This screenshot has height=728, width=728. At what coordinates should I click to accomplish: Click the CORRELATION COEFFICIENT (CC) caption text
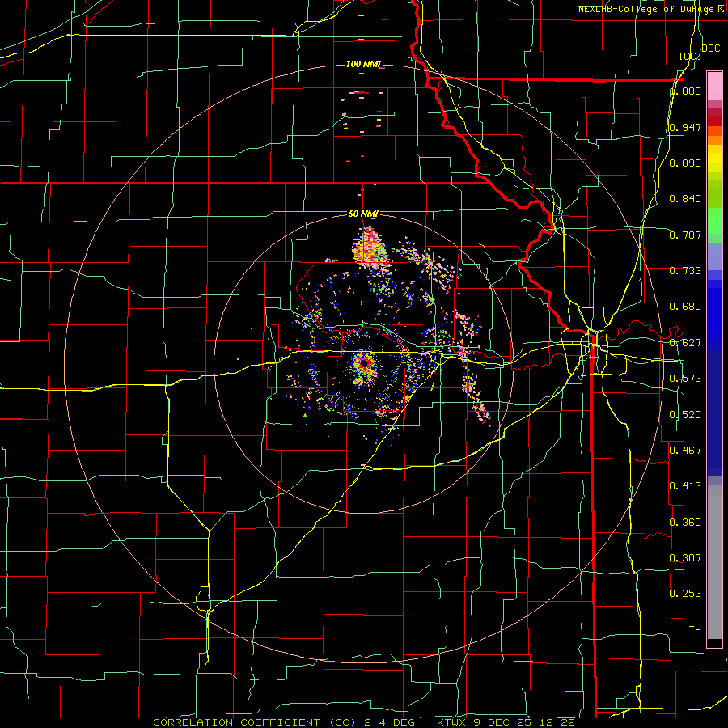pyautogui.click(x=255, y=722)
